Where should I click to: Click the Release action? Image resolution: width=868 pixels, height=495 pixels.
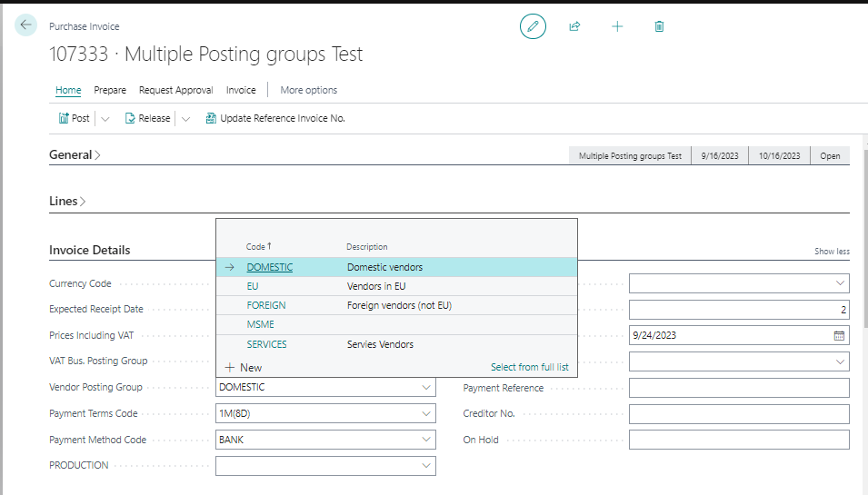[x=148, y=118]
